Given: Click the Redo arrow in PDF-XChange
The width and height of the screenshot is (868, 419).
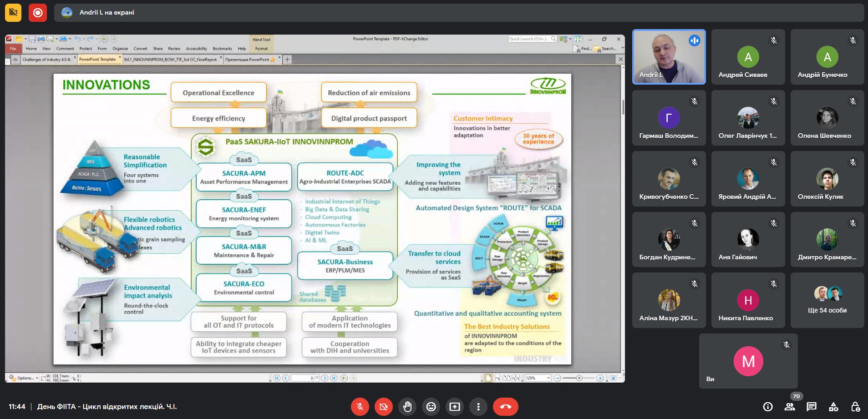Looking at the screenshot, I should (x=90, y=39).
